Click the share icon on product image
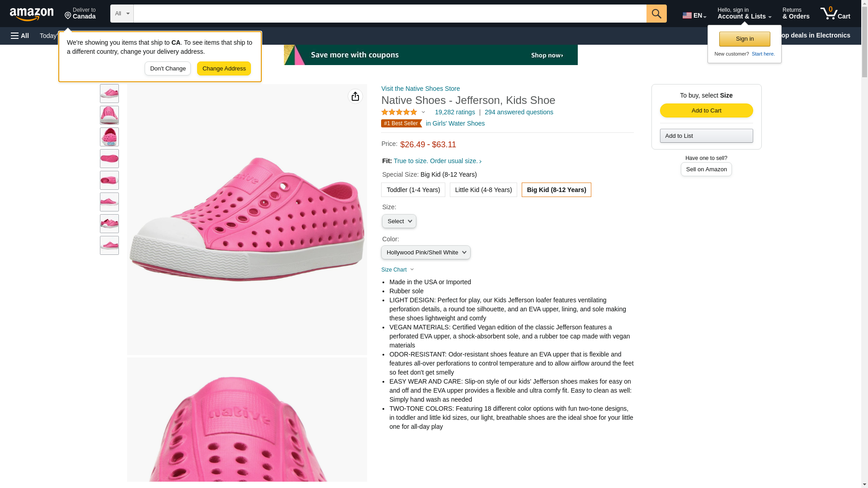The image size is (868, 488). pyautogui.click(x=355, y=96)
